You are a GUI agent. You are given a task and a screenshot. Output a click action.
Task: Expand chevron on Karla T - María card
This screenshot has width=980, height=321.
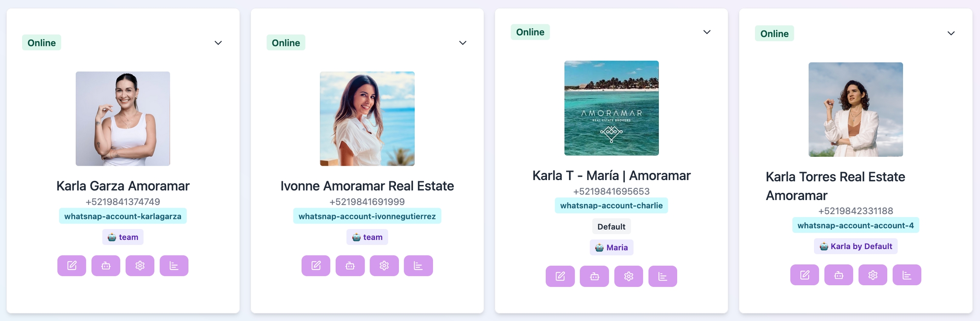pyautogui.click(x=707, y=32)
